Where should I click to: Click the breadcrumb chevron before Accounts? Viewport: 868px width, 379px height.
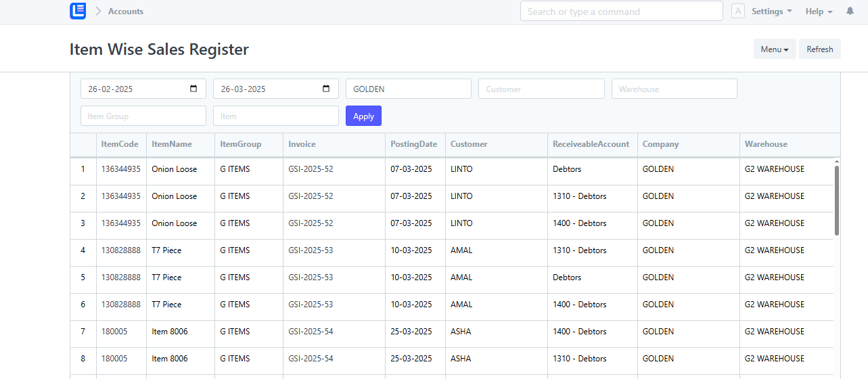point(98,11)
